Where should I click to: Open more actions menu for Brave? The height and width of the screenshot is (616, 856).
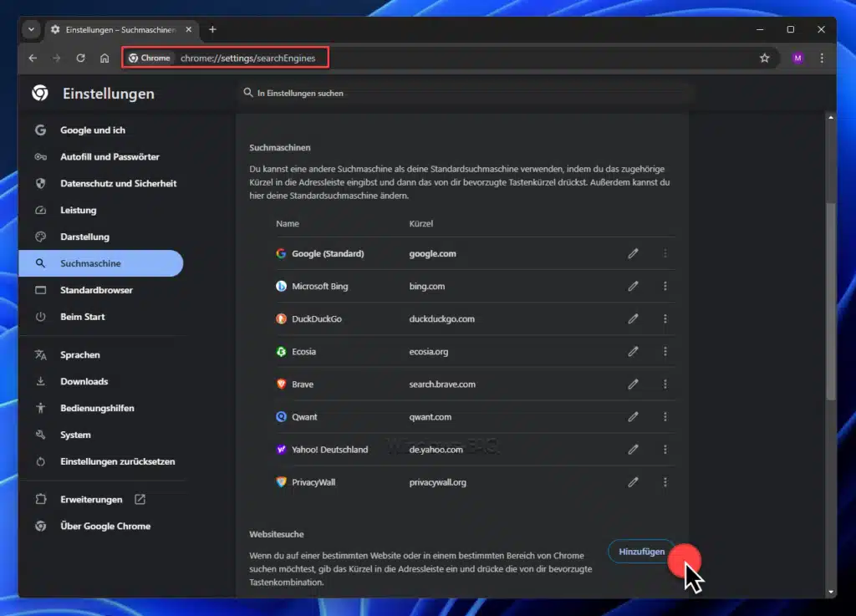(665, 384)
